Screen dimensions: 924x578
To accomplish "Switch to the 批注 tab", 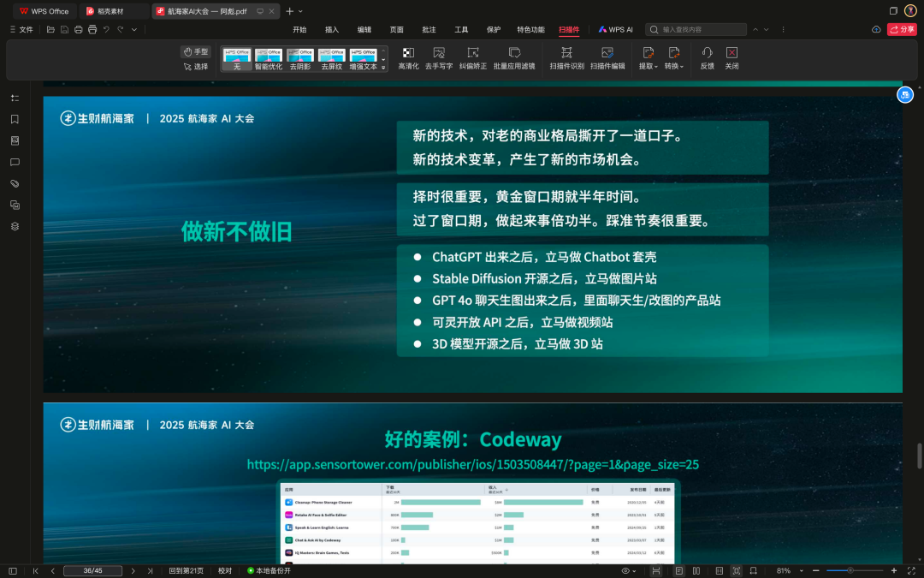I will click(x=429, y=29).
